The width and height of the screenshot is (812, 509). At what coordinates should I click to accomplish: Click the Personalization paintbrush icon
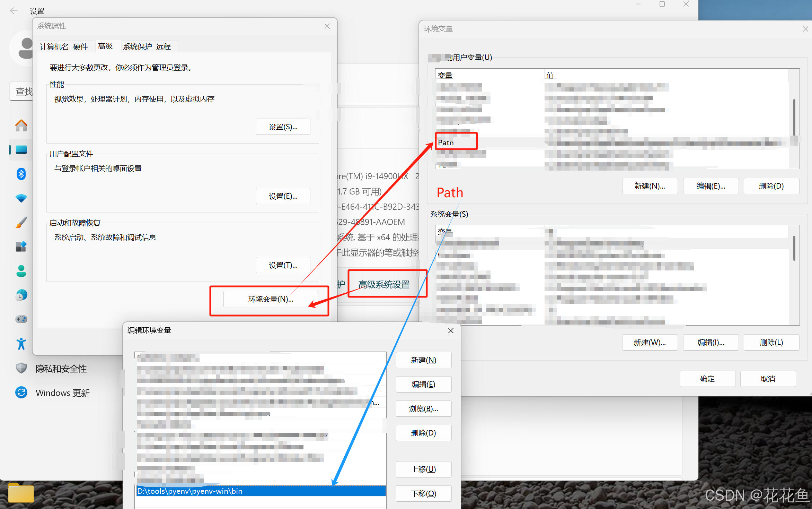click(21, 223)
